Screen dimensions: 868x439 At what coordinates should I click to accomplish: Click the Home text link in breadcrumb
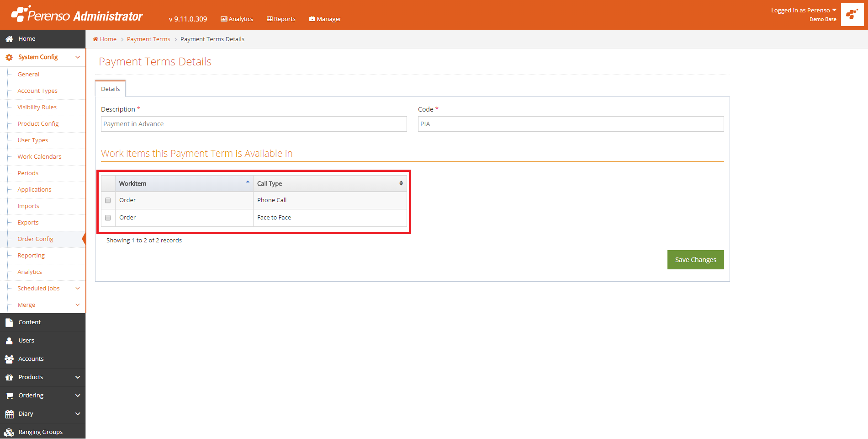coord(108,39)
